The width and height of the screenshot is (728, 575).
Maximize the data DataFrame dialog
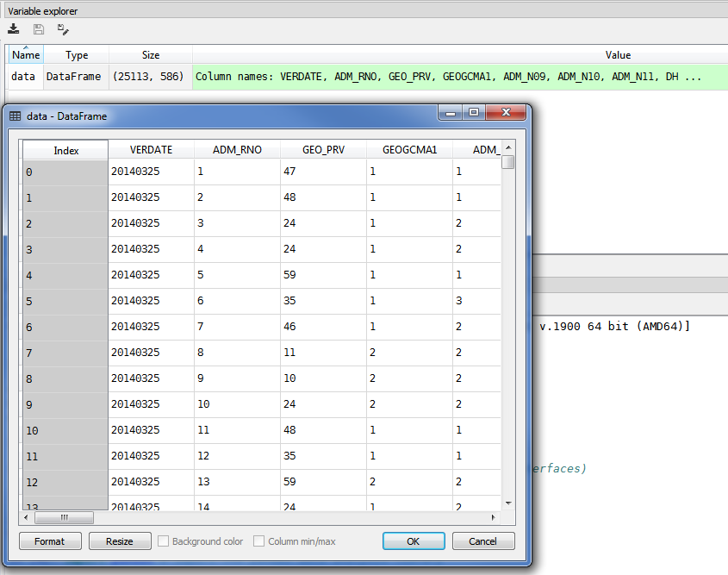473,113
